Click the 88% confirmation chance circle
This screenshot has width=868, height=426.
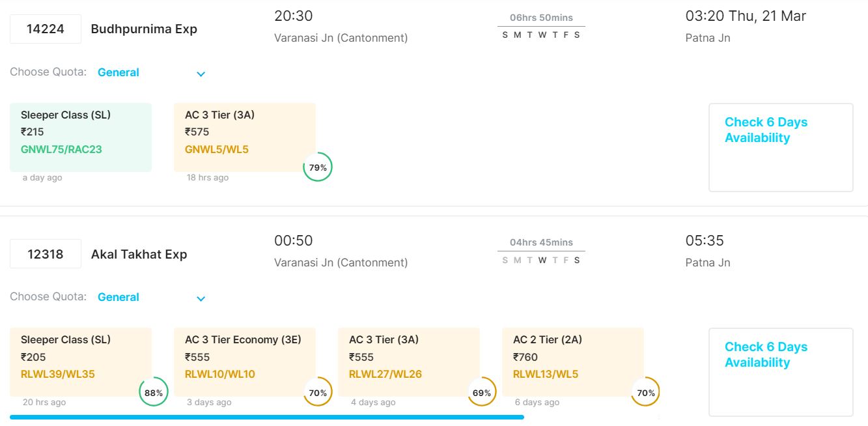click(154, 392)
